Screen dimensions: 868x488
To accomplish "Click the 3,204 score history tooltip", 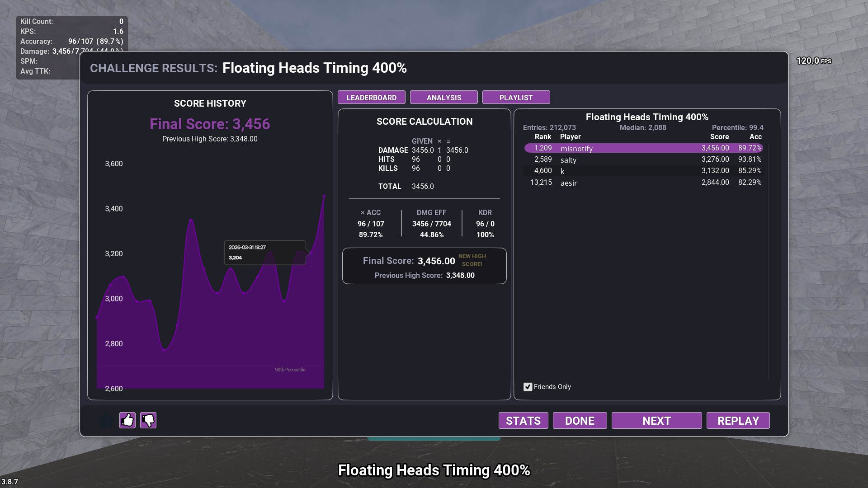I will pyautogui.click(x=264, y=253).
